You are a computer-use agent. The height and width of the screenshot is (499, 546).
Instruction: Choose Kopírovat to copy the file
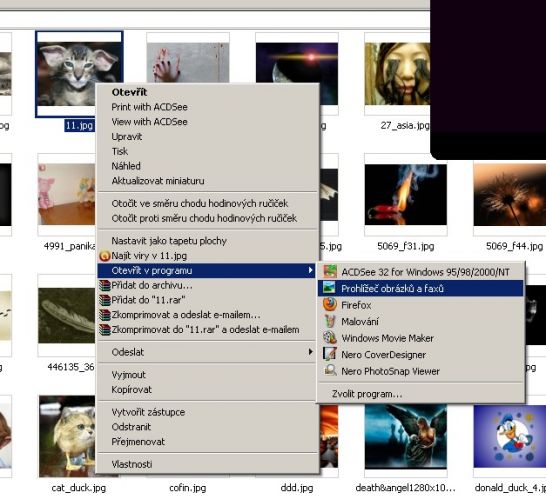pyautogui.click(x=131, y=389)
